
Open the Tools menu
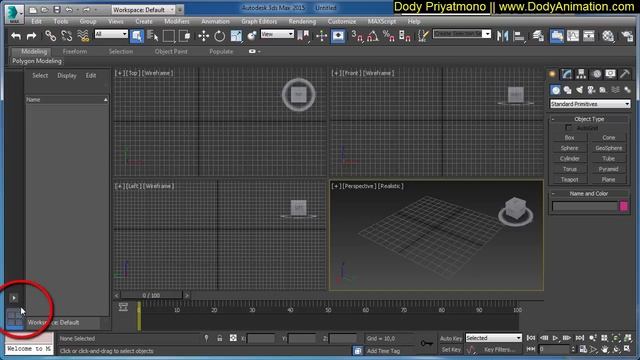coord(61,21)
